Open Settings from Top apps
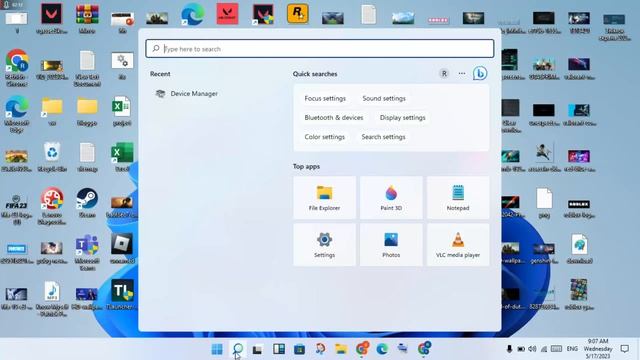The image size is (640, 360). (324, 244)
